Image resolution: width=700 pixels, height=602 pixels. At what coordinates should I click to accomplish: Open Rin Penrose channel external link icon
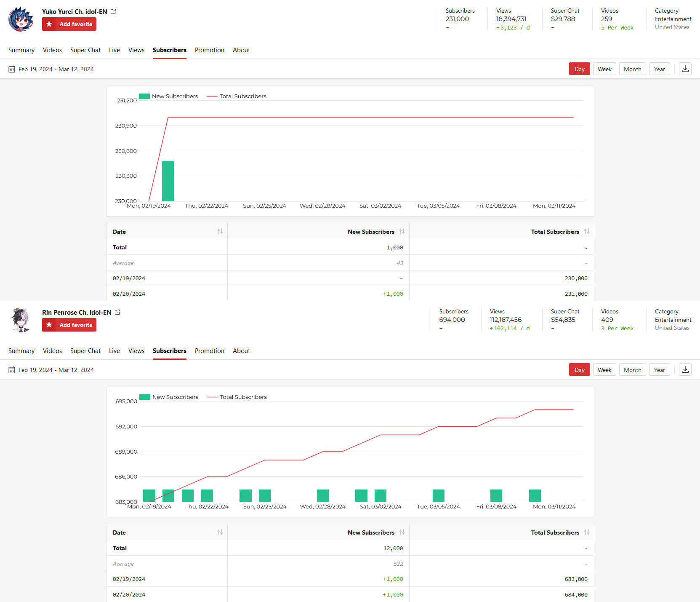[117, 312]
